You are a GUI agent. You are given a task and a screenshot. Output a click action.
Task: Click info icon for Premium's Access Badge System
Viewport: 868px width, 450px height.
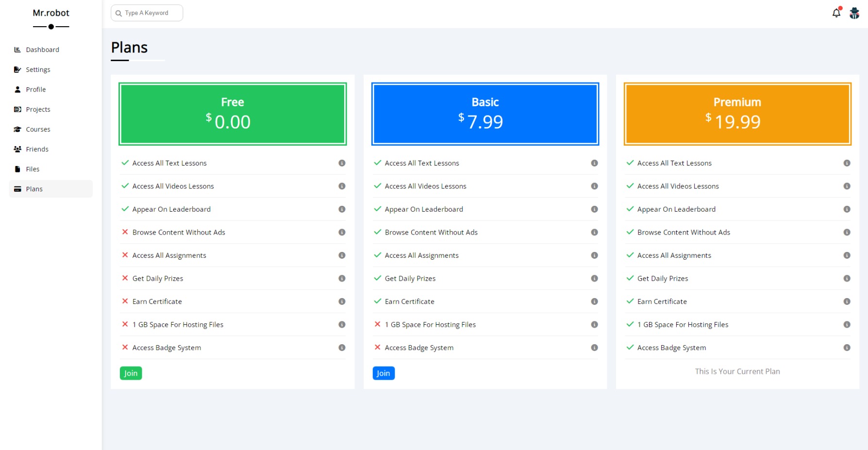click(x=847, y=348)
